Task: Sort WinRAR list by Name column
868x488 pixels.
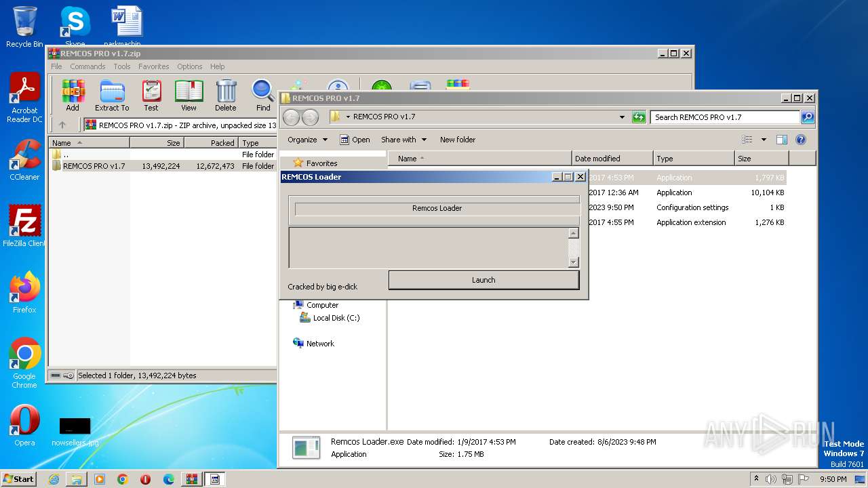Action: click(89, 142)
